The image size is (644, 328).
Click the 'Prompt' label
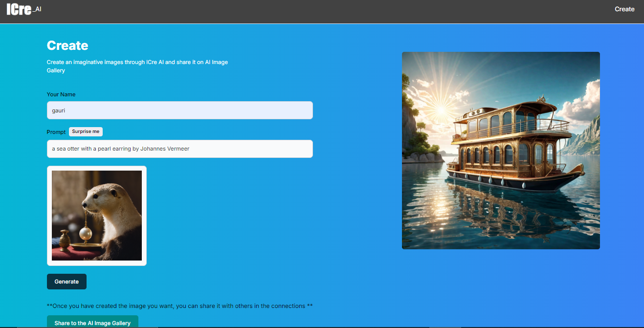click(56, 132)
